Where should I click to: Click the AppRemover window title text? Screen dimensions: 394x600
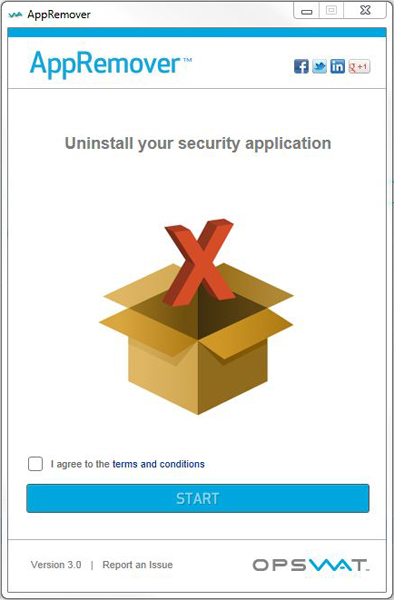click(x=59, y=15)
